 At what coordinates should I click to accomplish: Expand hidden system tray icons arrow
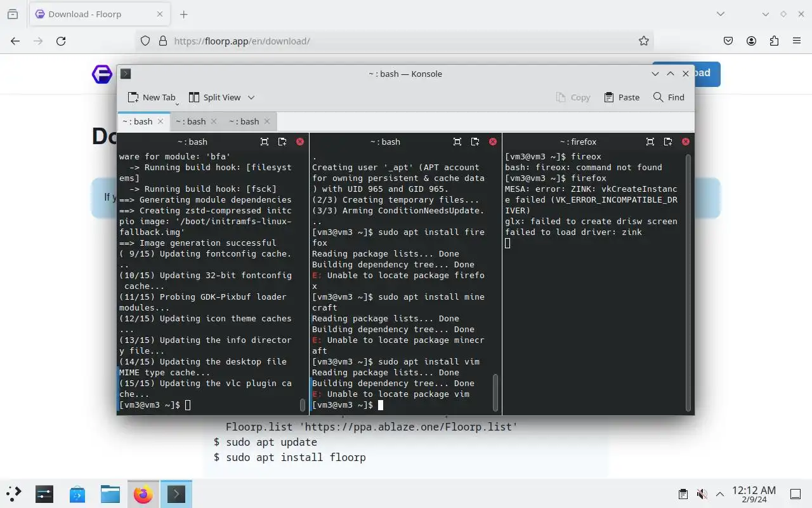point(720,493)
